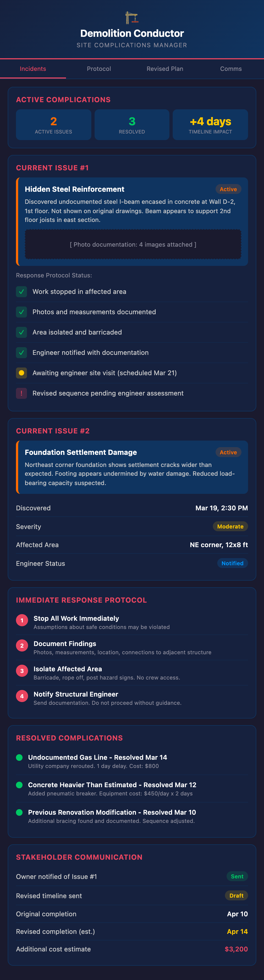Click the Moderate severity badge

point(230,527)
